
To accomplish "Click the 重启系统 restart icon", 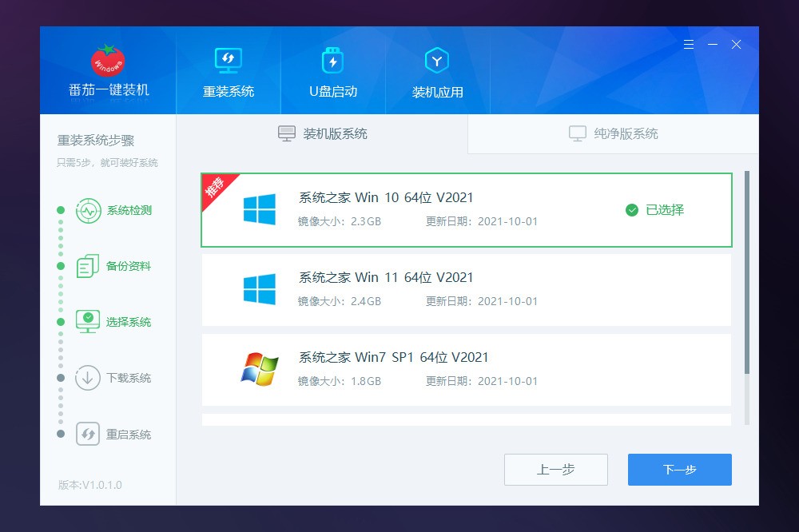I will pos(88,435).
